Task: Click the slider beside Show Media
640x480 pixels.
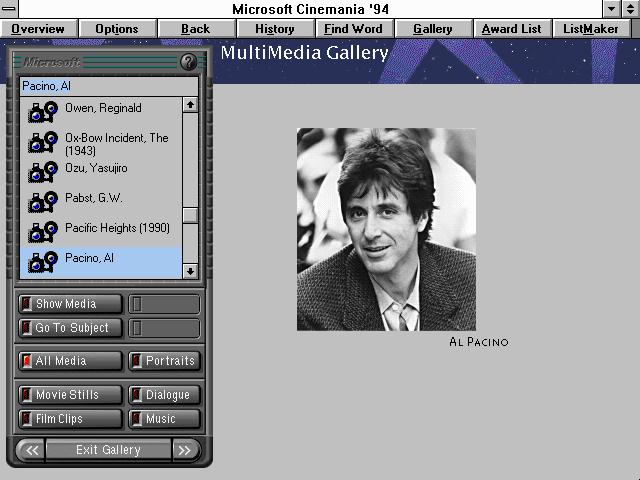Action: tap(164, 304)
